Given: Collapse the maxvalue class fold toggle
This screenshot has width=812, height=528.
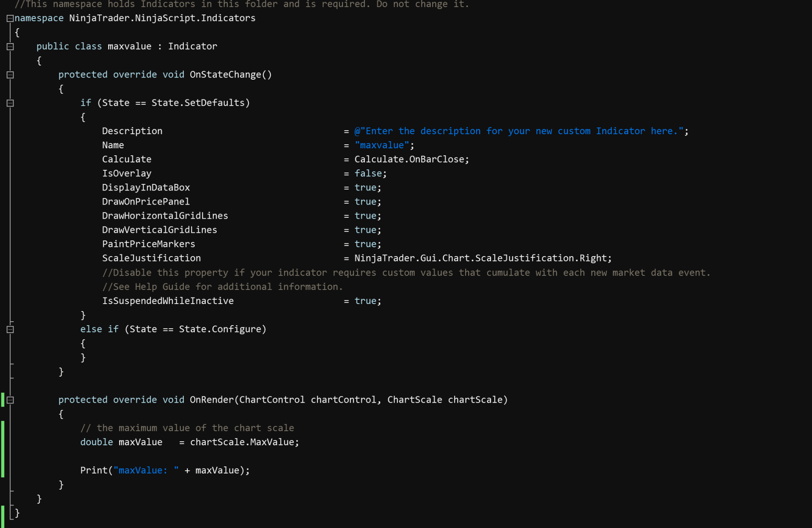Looking at the screenshot, I should point(10,47).
